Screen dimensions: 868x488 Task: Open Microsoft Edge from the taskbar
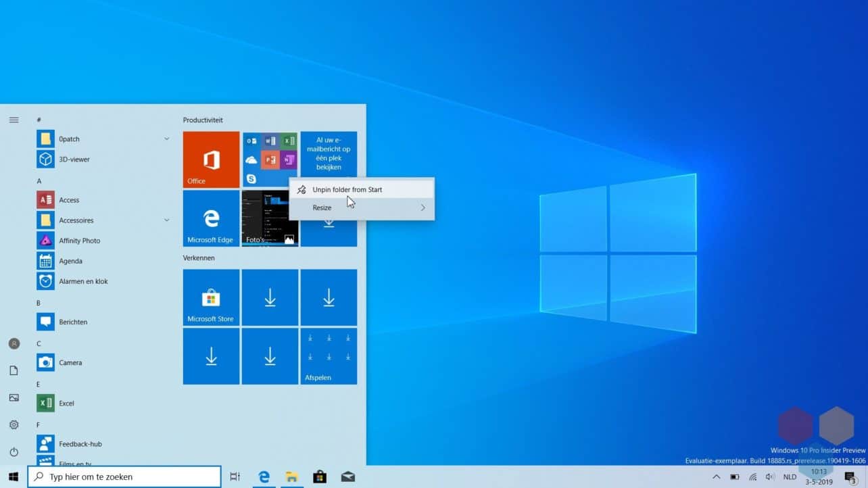click(x=263, y=477)
